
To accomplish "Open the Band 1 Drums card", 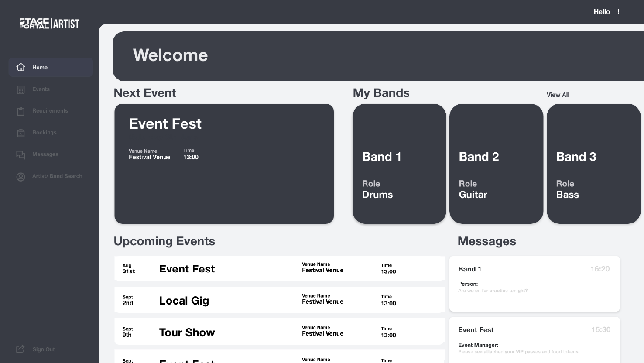I will click(399, 164).
